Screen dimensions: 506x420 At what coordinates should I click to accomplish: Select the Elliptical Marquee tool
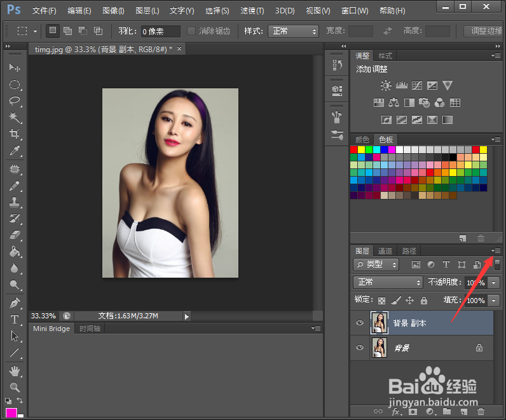(x=15, y=85)
